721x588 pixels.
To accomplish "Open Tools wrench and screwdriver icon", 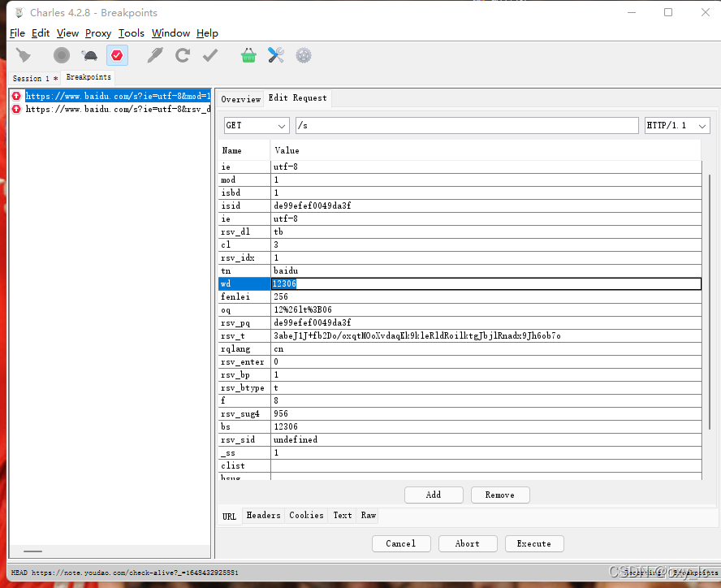I will click(276, 56).
